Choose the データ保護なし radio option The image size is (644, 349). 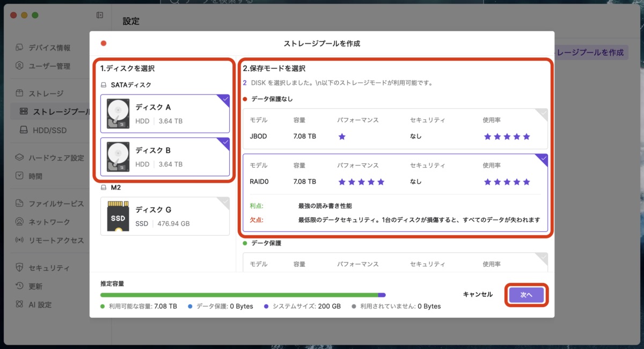pyautogui.click(x=245, y=99)
